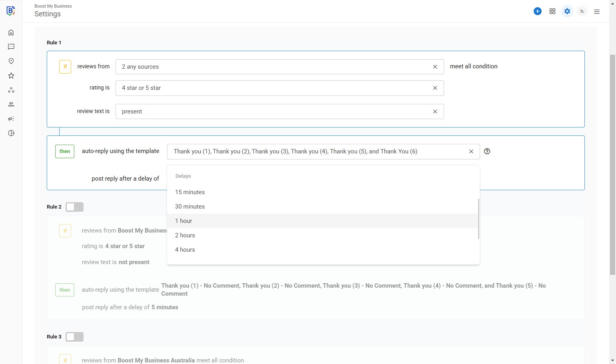The width and height of the screenshot is (616, 364).
Task: Click the megaphone campaigns sidebar icon
Action: point(11,119)
